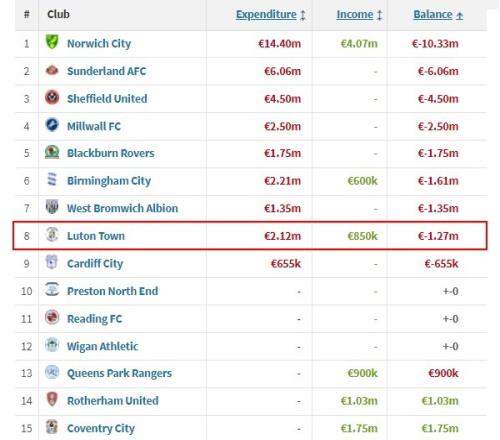
Task: Click the Coventry City club crest
Action: click(x=52, y=427)
